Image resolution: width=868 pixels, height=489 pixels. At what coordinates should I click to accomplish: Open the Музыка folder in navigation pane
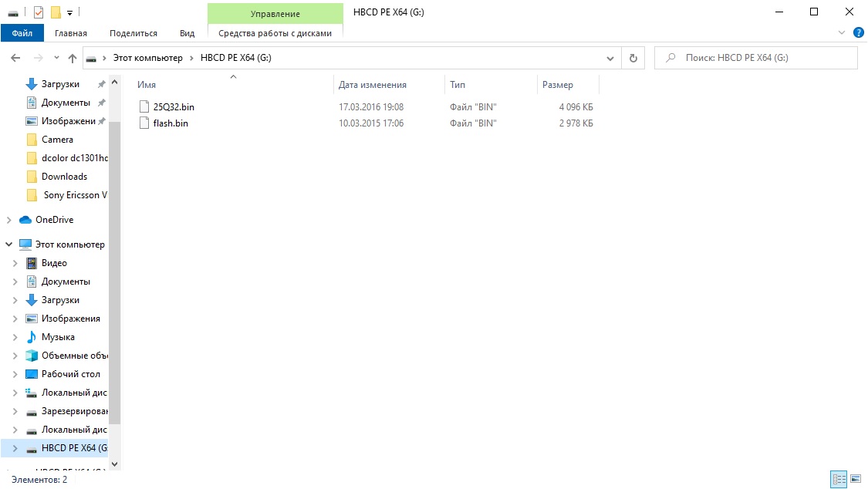(58, 337)
